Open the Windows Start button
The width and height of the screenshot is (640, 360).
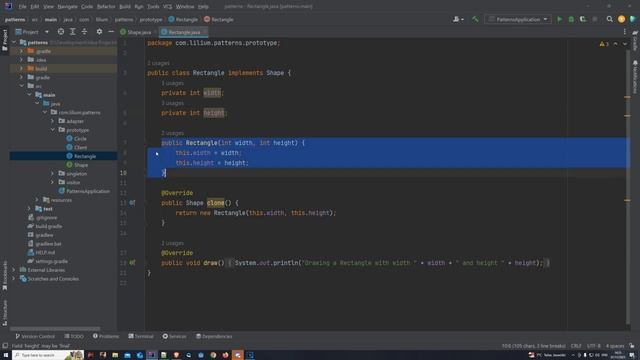pos(6,355)
